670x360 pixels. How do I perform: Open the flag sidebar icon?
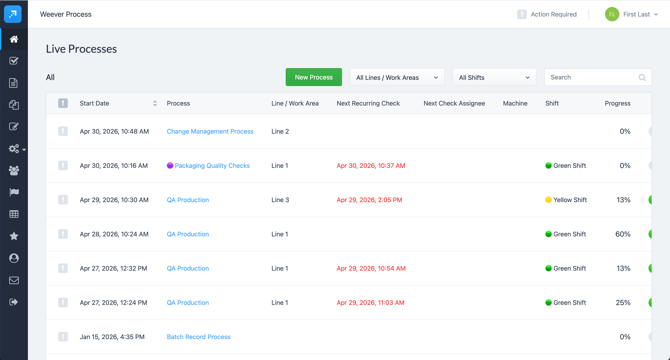coord(14,192)
